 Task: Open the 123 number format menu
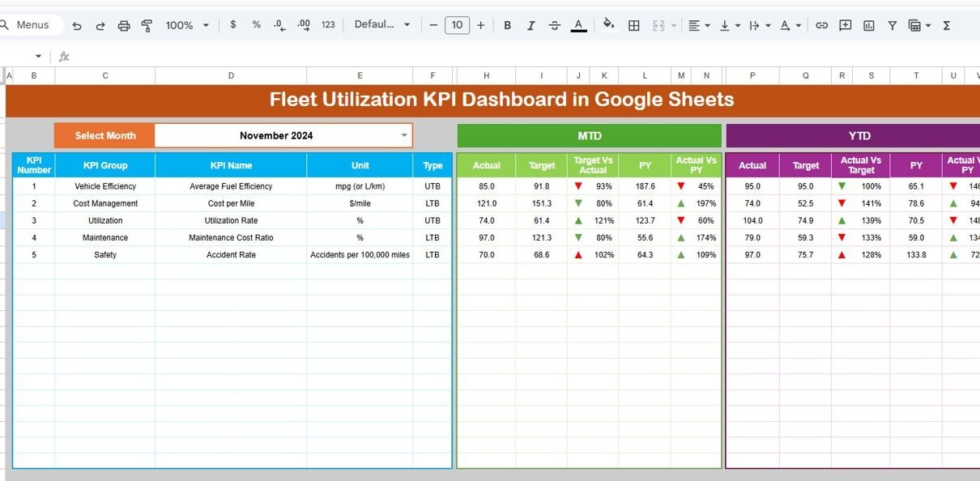click(328, 25)
